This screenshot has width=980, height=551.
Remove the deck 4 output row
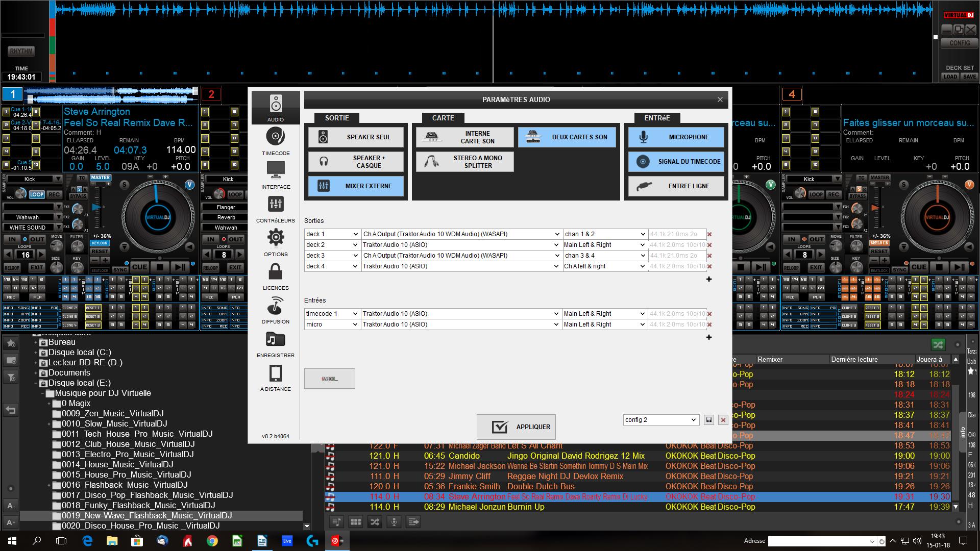click(x=709, y=267)
